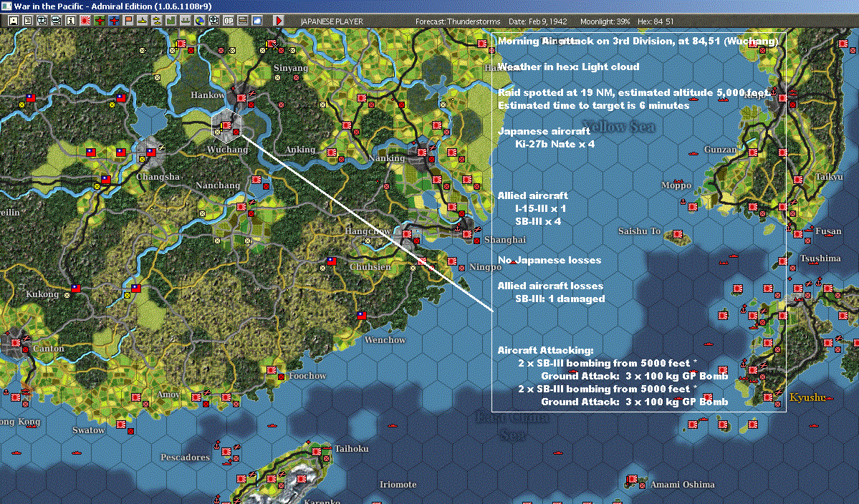The image size is (859, 504).
Task: Click the Date: Feb 9, 1942 text
Action: pos(538,21)
